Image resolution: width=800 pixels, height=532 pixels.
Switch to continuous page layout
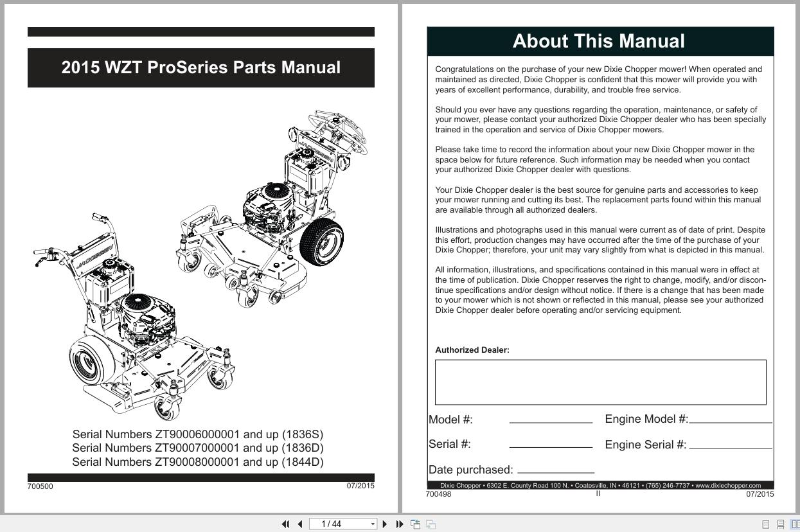[x=781, y=524]
